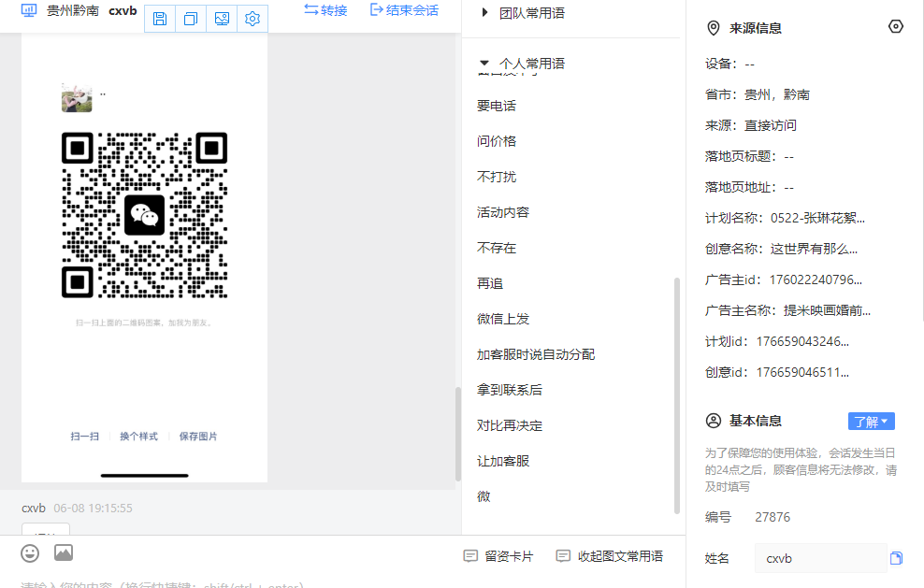
Task: Click the 留资卡片 button
Action: (498, 556)
